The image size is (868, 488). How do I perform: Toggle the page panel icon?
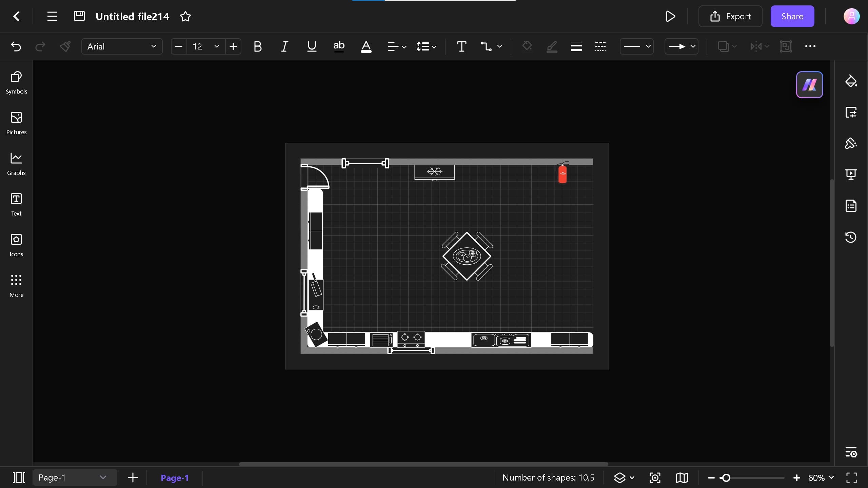19,477
